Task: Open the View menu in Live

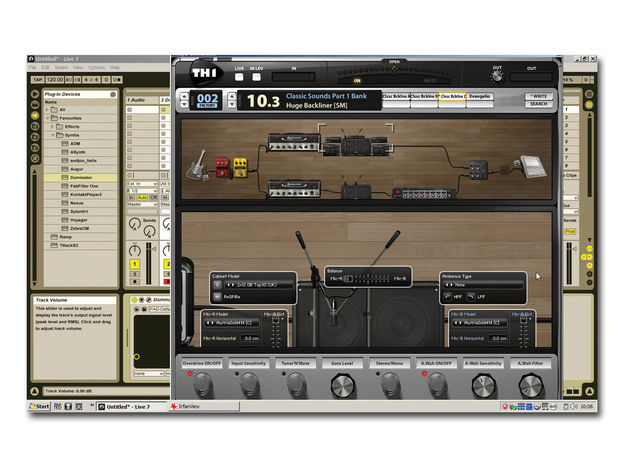Action: [78, 68]
